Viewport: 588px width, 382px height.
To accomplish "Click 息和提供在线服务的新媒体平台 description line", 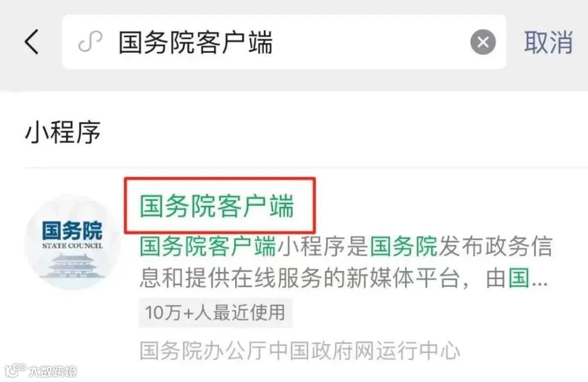I will [x=299, y=279].
